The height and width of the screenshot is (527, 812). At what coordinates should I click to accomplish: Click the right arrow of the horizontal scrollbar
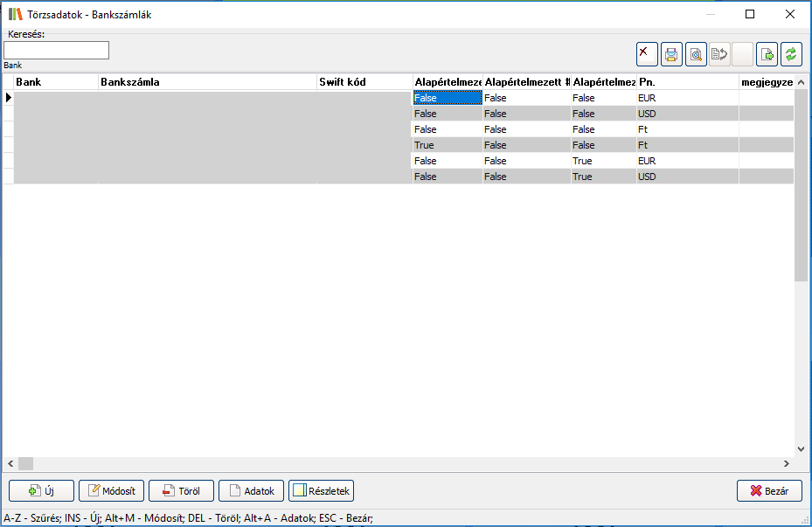pos(785,463)
